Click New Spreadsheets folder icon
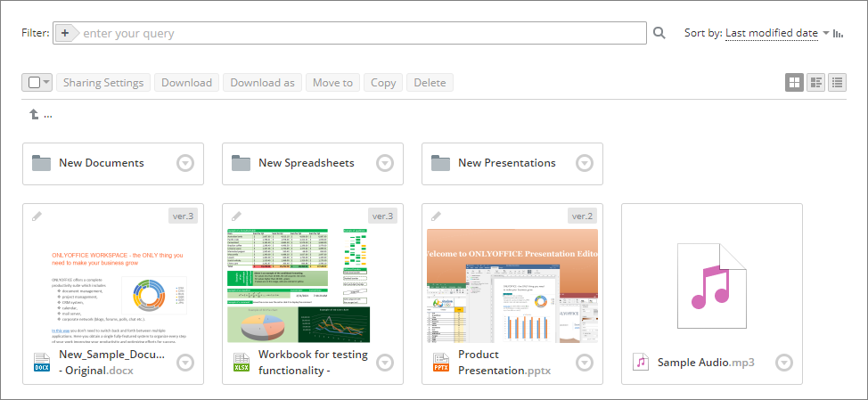Image resolution: width=868 pixels, height=400 pixels. coord(242,163)
